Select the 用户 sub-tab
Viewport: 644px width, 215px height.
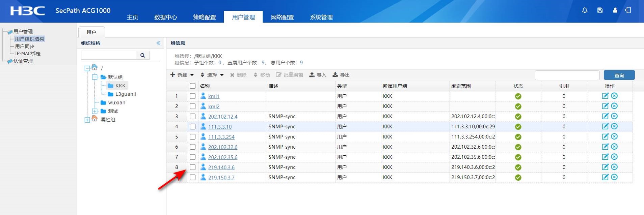click(x=91, y=32)
